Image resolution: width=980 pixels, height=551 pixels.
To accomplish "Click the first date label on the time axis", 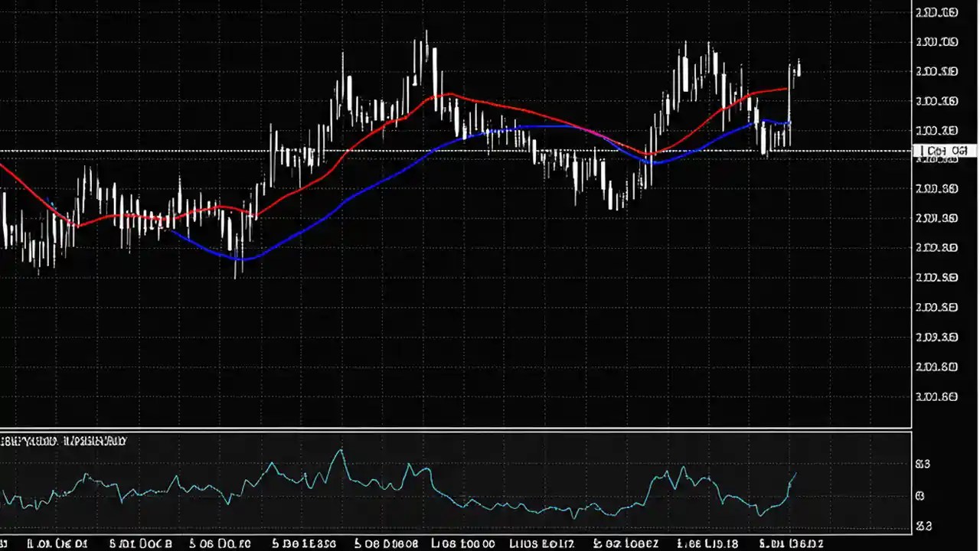I will tap(61, 543).
